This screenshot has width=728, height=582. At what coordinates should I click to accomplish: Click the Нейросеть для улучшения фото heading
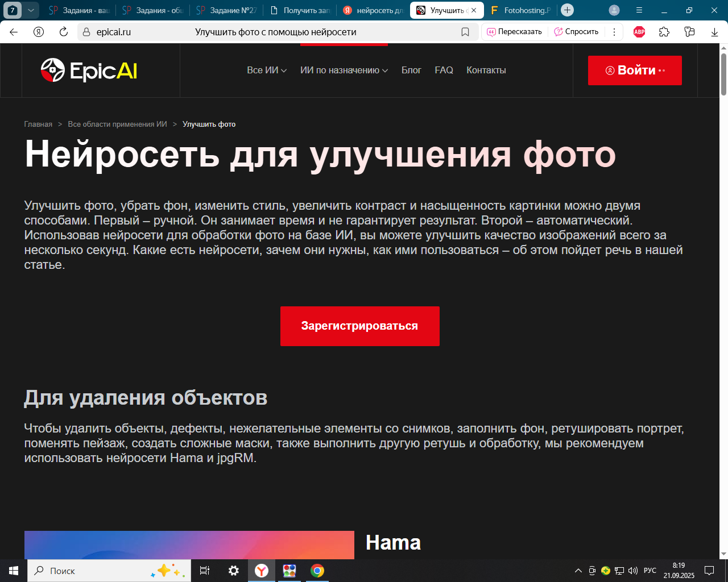click(x=320, y=155)
